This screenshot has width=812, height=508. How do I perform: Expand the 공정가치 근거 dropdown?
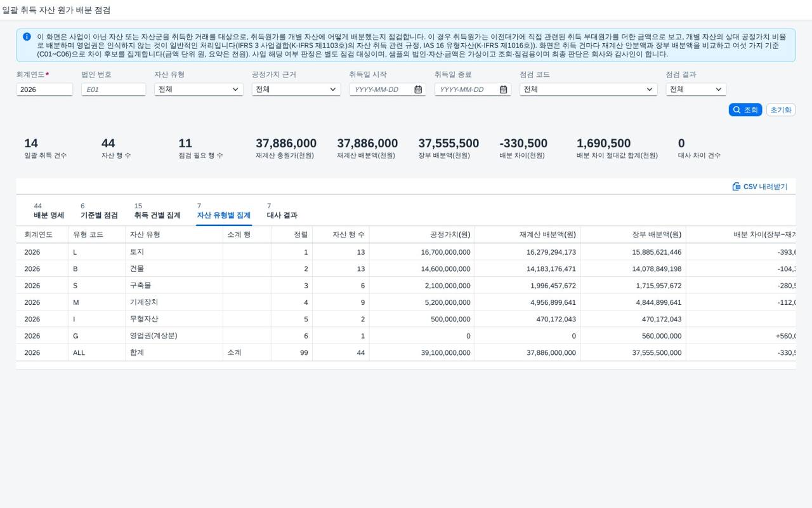tap(296, 90)
